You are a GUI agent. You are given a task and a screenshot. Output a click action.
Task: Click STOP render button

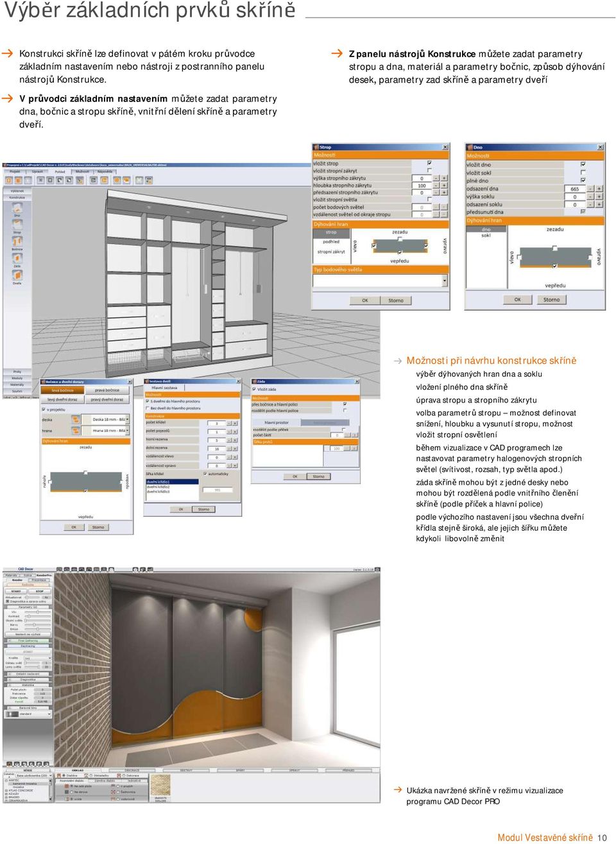click(40, 591)
